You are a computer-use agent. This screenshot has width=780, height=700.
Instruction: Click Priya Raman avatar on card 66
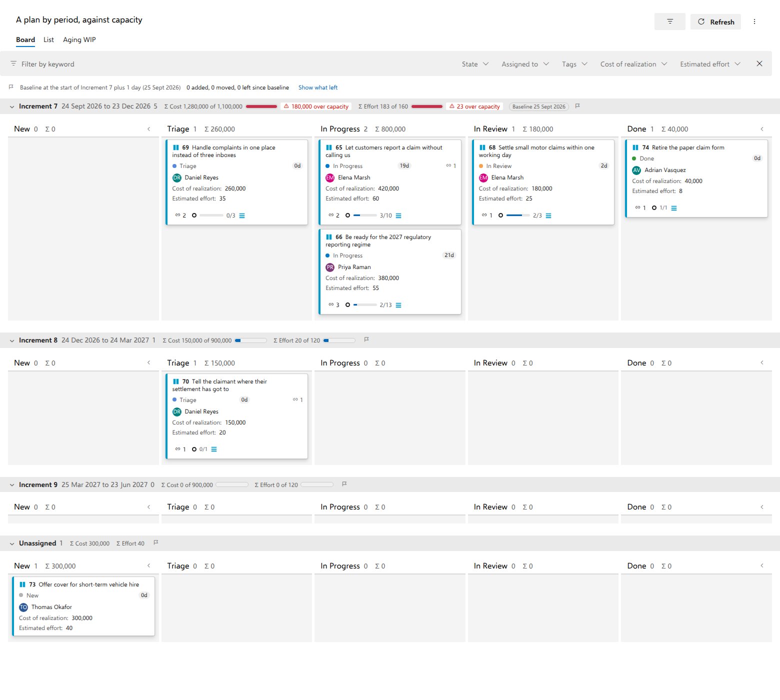tap(330, 267)
